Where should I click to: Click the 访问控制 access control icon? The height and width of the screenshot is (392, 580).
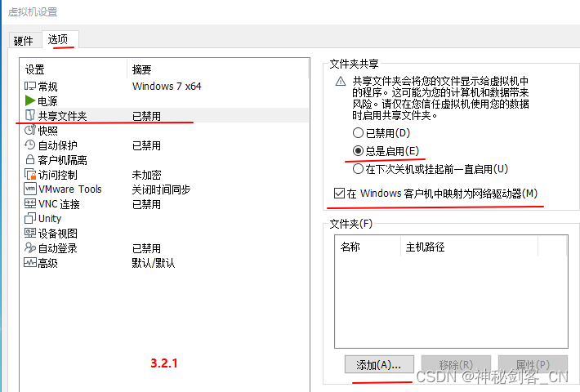(30, 174)
